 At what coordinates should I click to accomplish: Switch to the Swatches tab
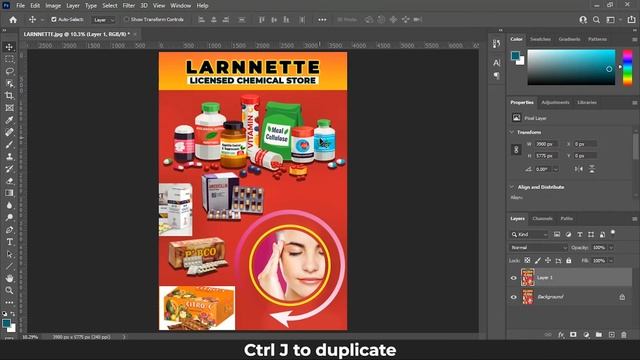[540, 39]
